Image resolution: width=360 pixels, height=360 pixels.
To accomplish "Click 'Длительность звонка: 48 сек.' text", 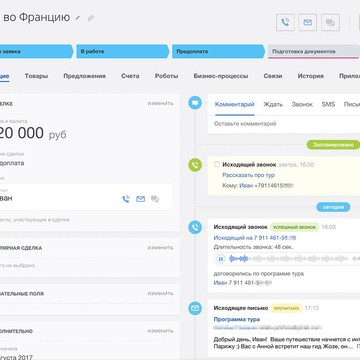I will pos(253,247).
